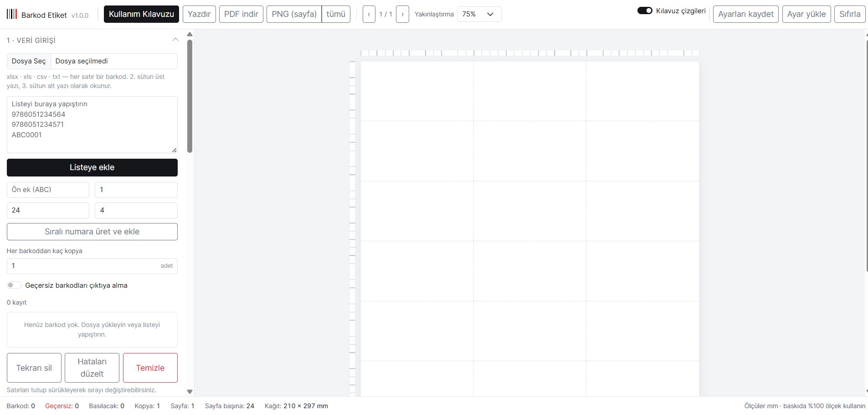The height and width of the screenshot is (415, 868).
Task: Click the 'xlsx · xls · csv · txt' format hint
Action: 86,81
